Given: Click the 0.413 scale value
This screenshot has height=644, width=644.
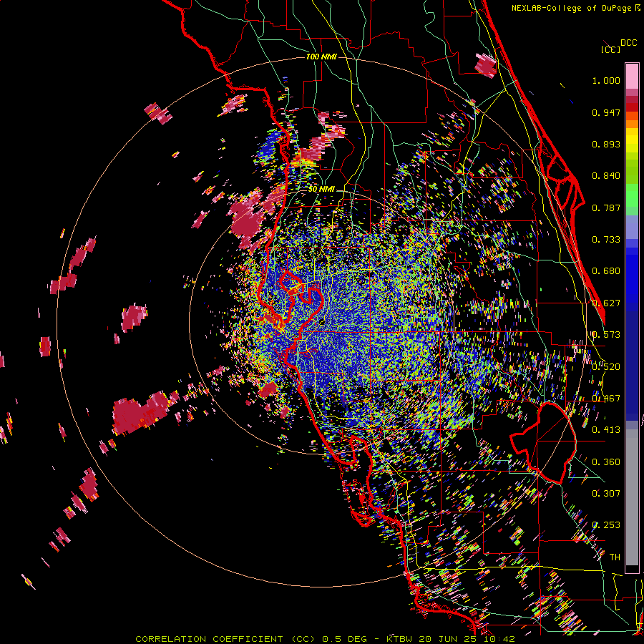Looking at the screenshot, I should (x=606, y=430).
